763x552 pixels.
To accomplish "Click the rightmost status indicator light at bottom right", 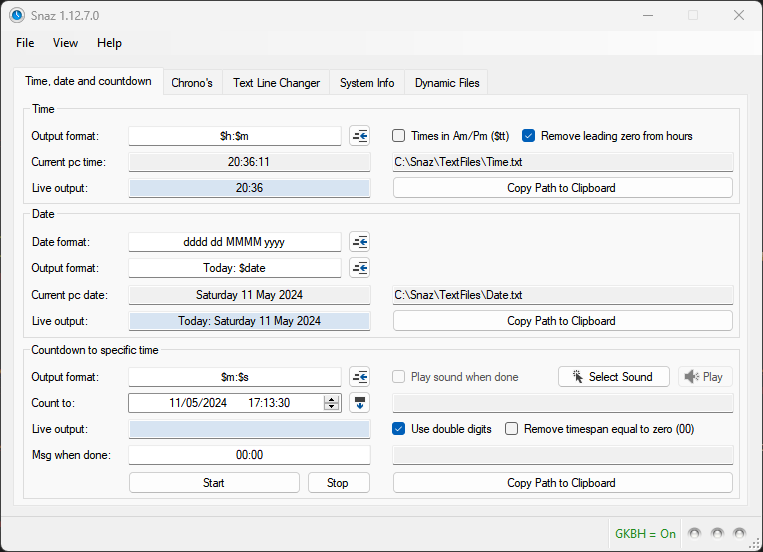I will [x=739, y=533].
